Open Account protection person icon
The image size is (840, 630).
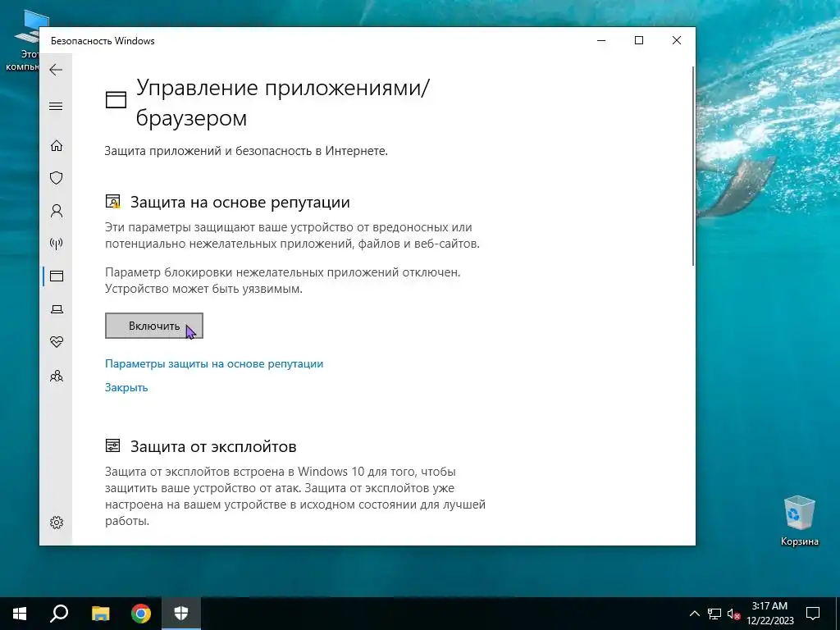tap(57, 211)
